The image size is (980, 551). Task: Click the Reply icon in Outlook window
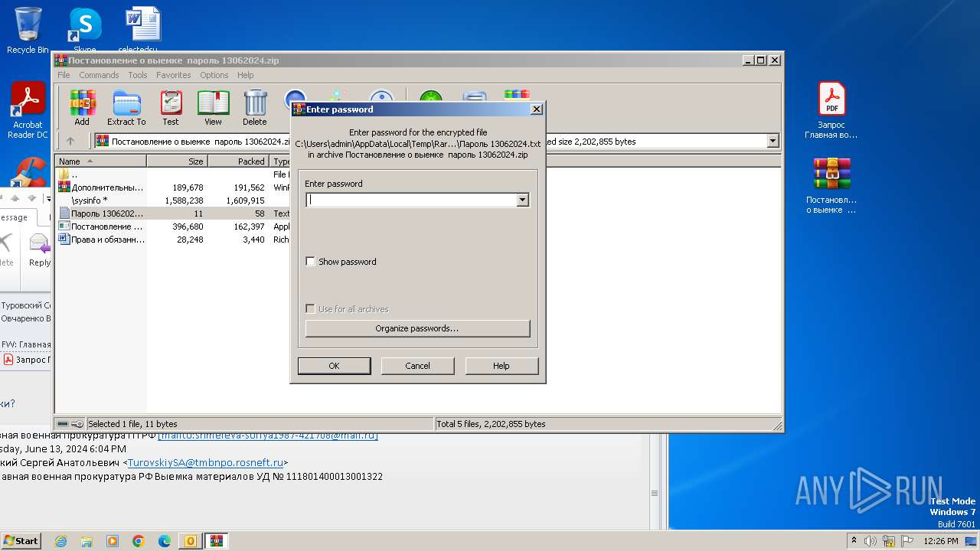39,251
